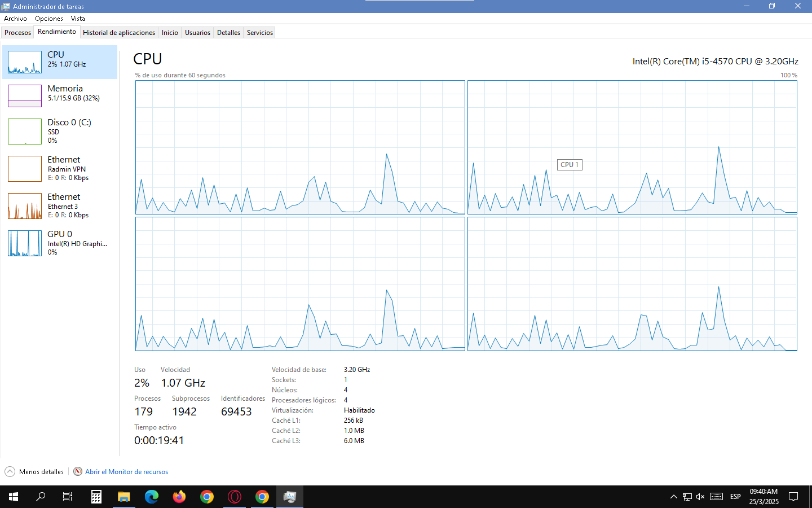The image size is (812, 508).
Task: Click the Virtualización Habilitado value
Action: [359, 410]
